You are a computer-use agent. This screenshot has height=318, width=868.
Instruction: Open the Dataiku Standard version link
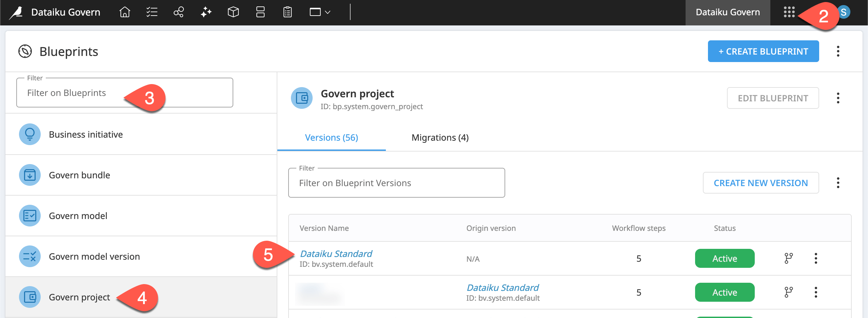tap(337, 253)
